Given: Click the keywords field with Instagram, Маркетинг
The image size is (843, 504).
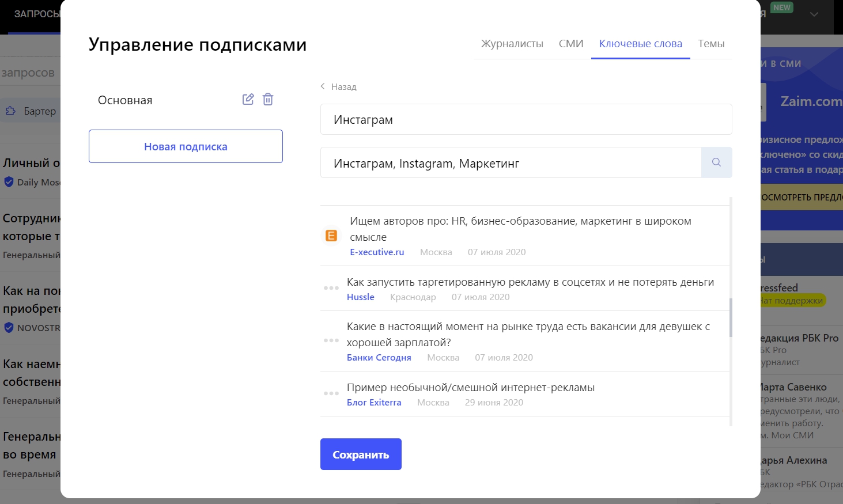Looking at the screenshot, I should tap(511, 163).
